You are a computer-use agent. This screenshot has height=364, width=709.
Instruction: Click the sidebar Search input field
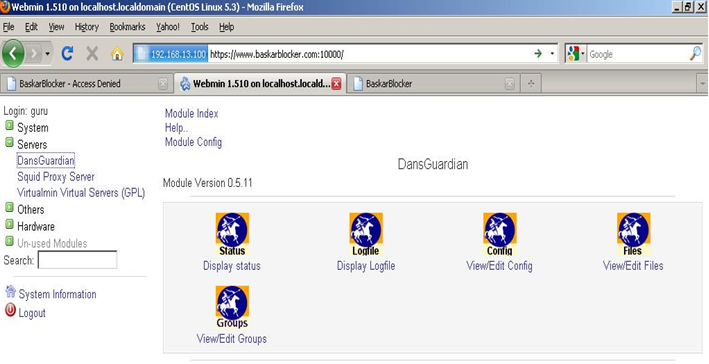pos(77,260)
